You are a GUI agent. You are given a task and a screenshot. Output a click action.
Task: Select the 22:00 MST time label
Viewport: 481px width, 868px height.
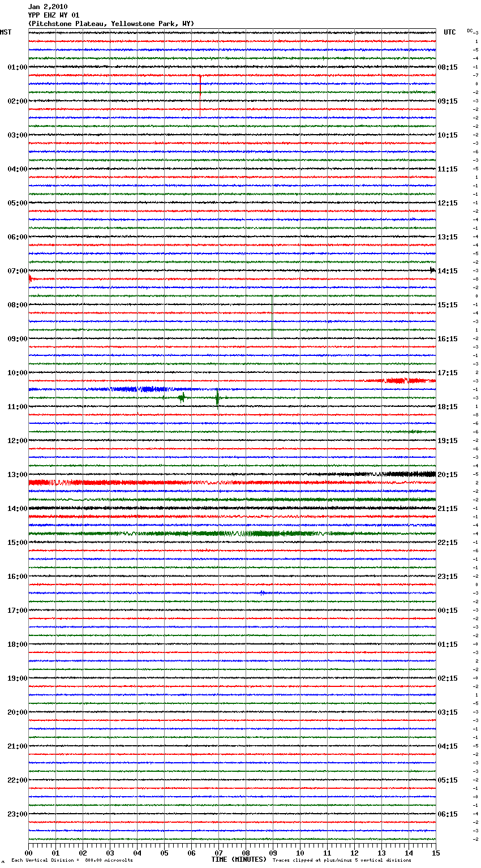tap(18, 780)
